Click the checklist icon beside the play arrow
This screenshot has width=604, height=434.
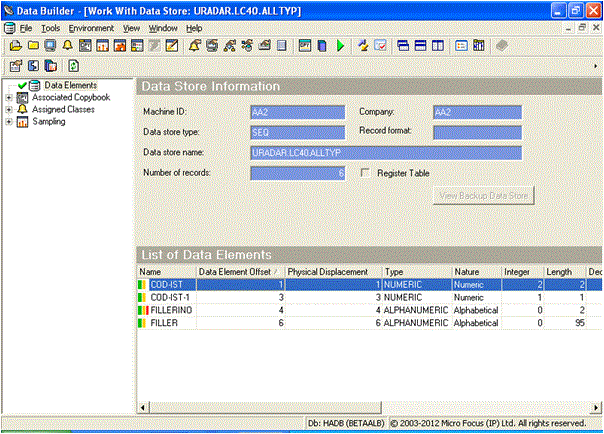pos(381,46)
